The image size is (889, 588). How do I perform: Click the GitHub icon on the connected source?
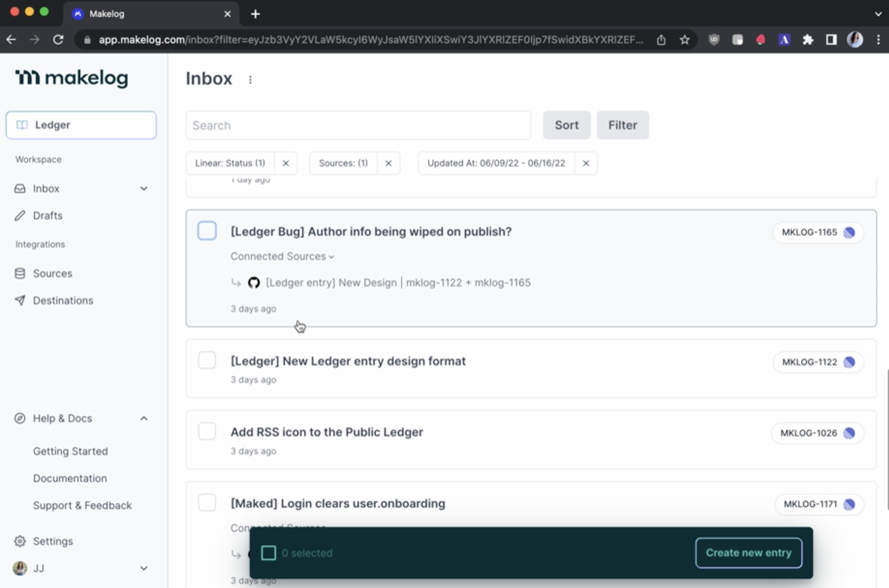point(254,283)
